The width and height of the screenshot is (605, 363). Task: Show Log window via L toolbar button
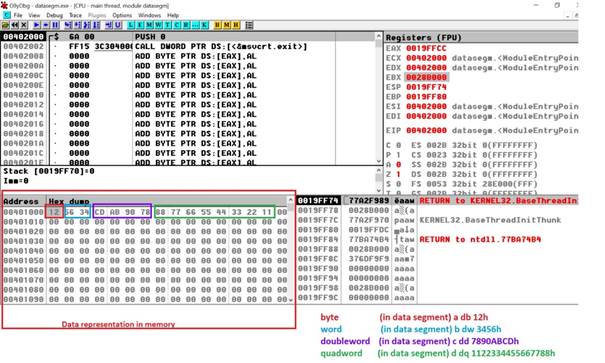tap(131, 25)
